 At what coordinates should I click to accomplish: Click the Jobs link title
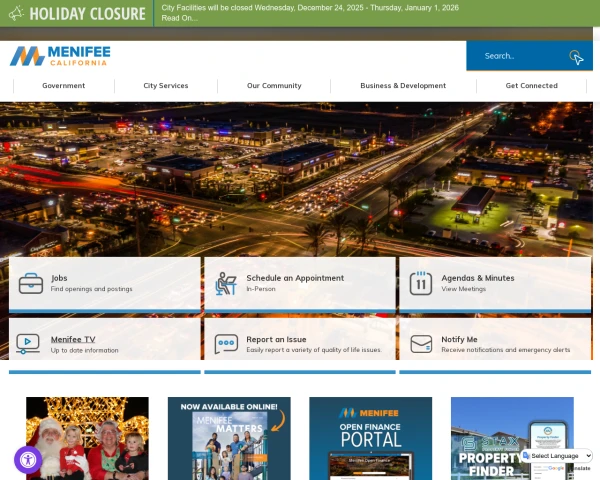pyautogui.click(x=59, y=278)
